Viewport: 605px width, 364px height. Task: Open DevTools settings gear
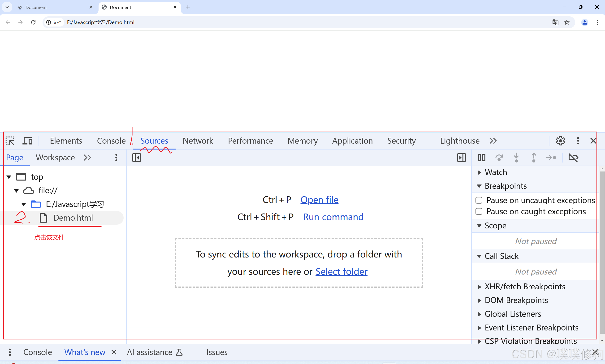click(560, 141)
